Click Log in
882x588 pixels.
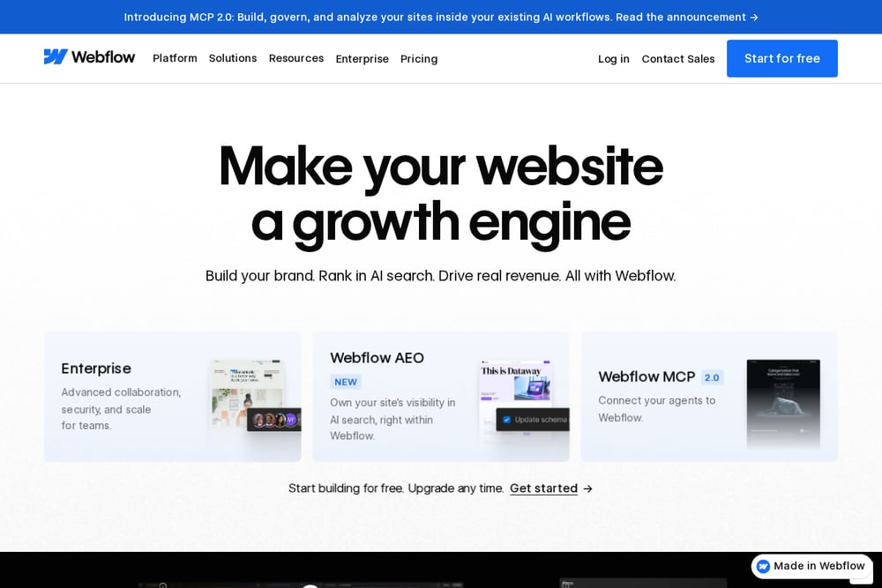[614, 59]
